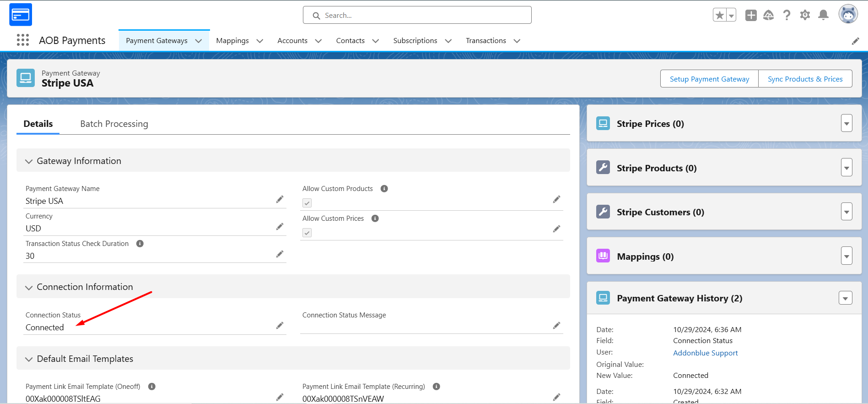
Task: Open the Subscriptions tab chevron menu
Action: (x=448, y=41)
